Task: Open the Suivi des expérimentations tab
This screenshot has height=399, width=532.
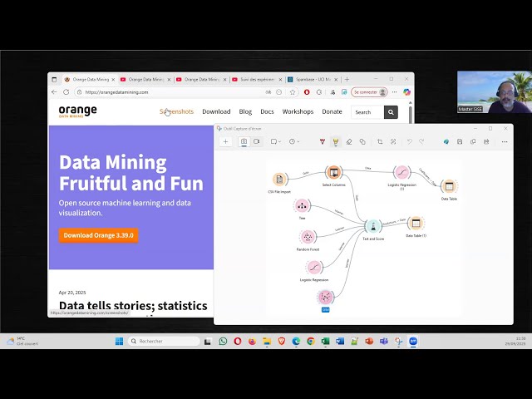Action: 257,80
